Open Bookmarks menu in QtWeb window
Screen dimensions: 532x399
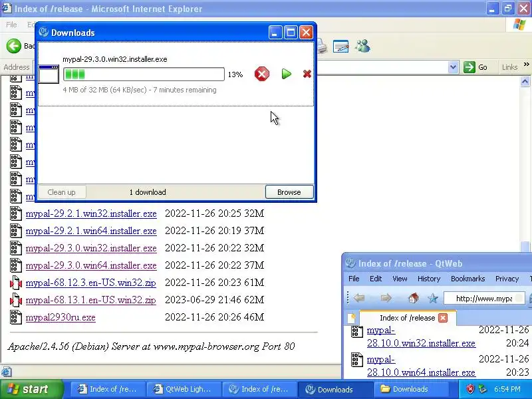[468, 279]
